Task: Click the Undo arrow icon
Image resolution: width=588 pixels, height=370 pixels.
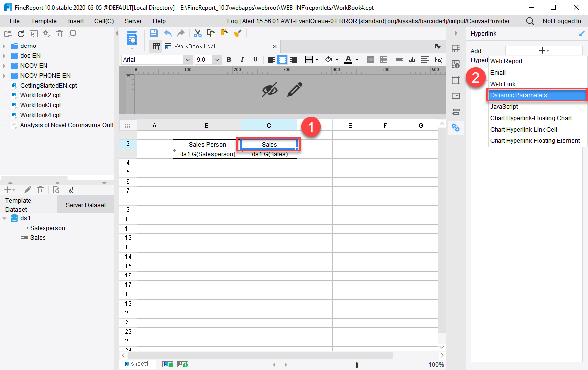Action: 168,33
